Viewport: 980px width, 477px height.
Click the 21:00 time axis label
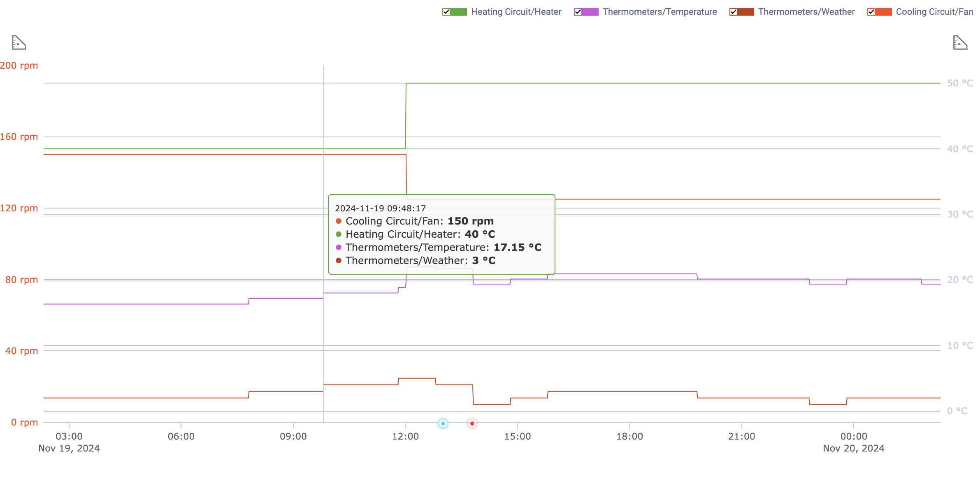point(742,436)
